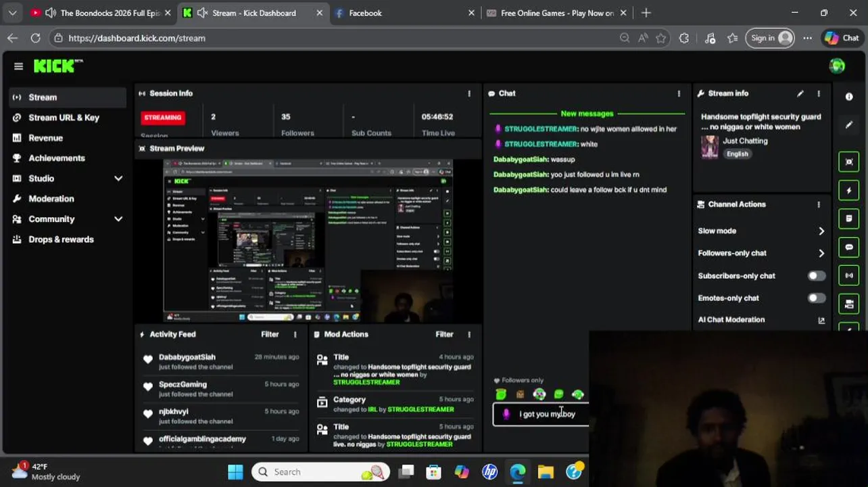868x487 pixels.
Task: Switch to Free Online Games browser tab
Action: point(557,13)
